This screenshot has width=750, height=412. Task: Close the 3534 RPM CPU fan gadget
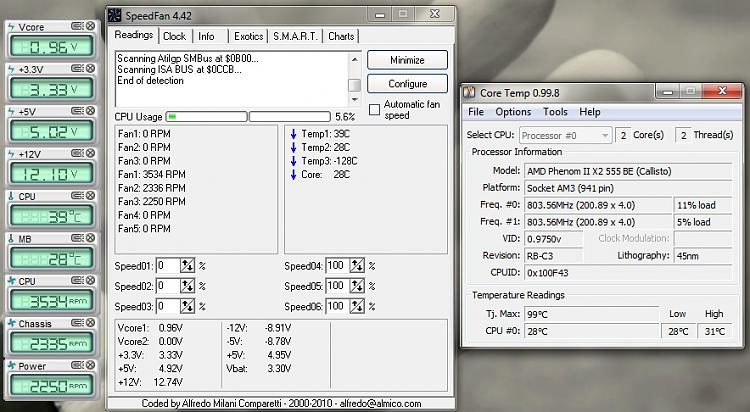[90, 280]
